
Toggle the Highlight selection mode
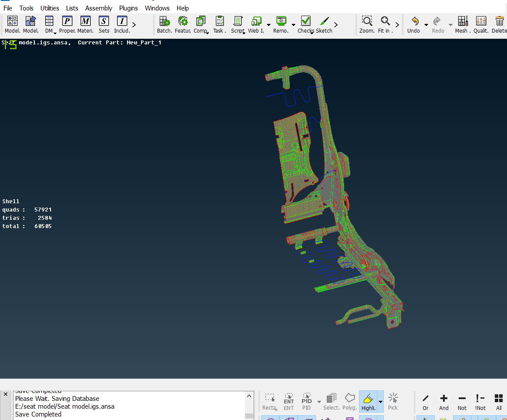(368, 400)
